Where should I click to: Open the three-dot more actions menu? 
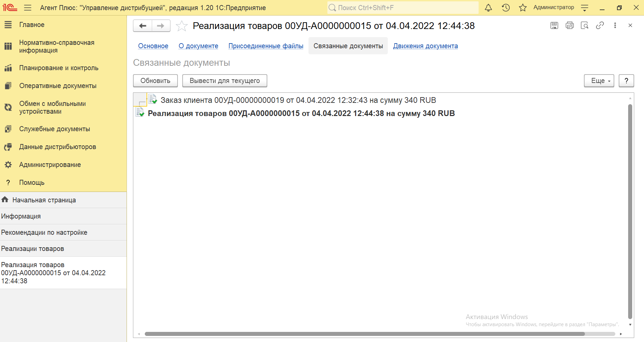pos(615,26)
